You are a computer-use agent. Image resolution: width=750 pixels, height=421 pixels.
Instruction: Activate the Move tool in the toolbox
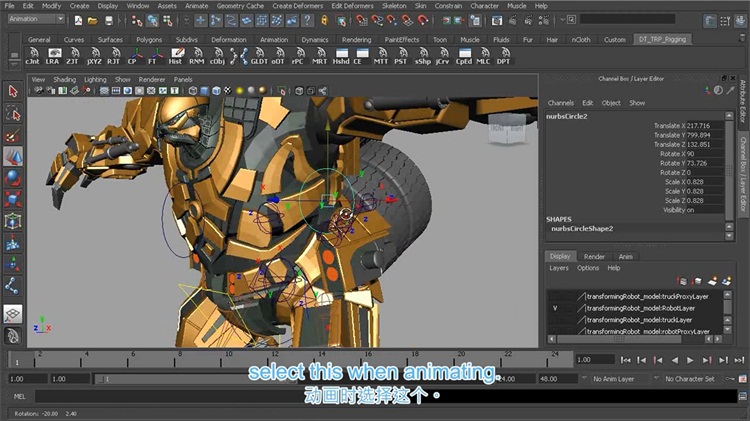13,156
